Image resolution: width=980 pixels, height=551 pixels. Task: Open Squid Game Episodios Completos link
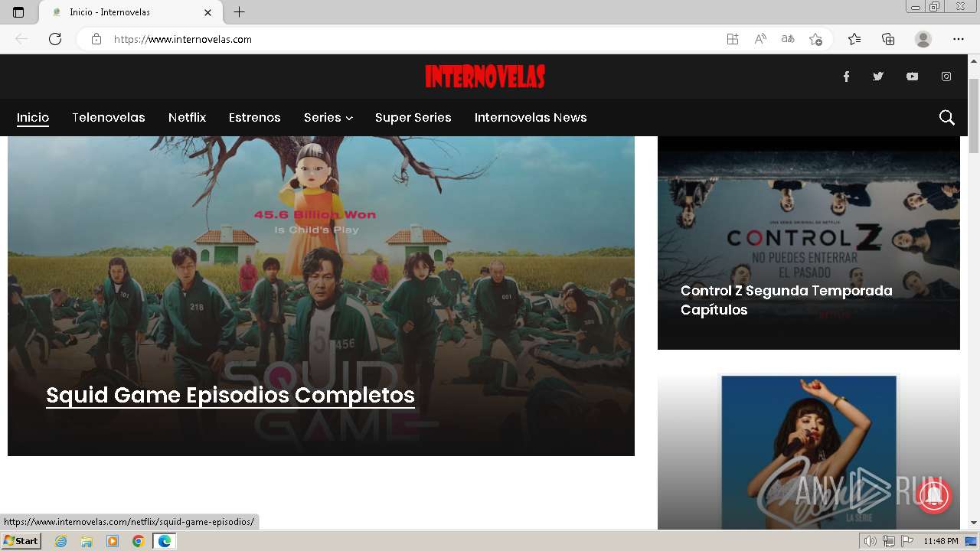(230, 395)
